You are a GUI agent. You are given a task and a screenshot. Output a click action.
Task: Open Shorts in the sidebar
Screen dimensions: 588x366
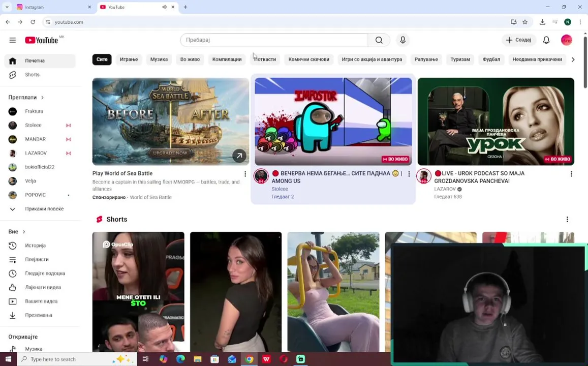tap(40, 75)
